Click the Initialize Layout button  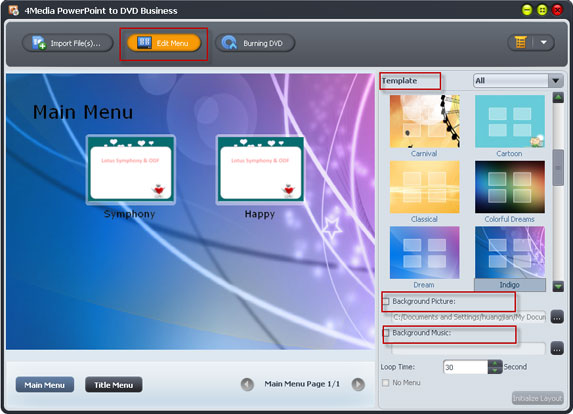pyautogui.click(x=537, y=398)
